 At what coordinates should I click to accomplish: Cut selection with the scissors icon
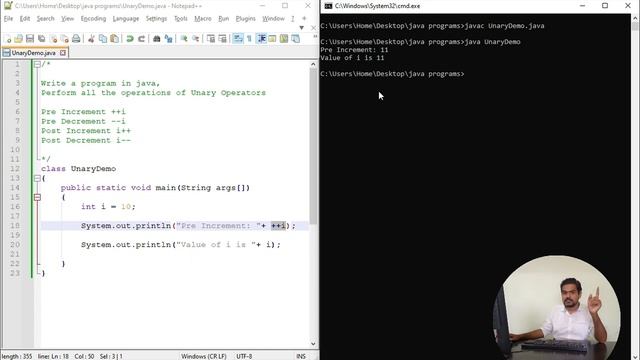(91, 39)
